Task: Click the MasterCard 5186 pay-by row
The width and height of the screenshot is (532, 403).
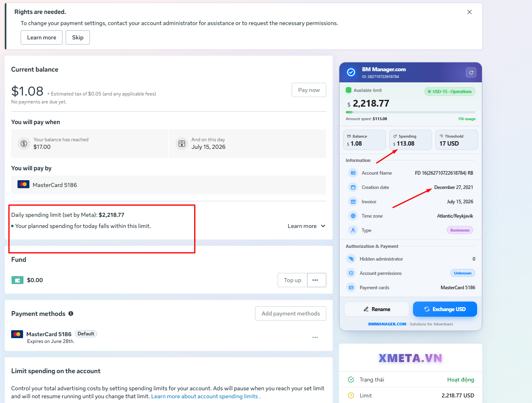Action: tap(169, 185)
